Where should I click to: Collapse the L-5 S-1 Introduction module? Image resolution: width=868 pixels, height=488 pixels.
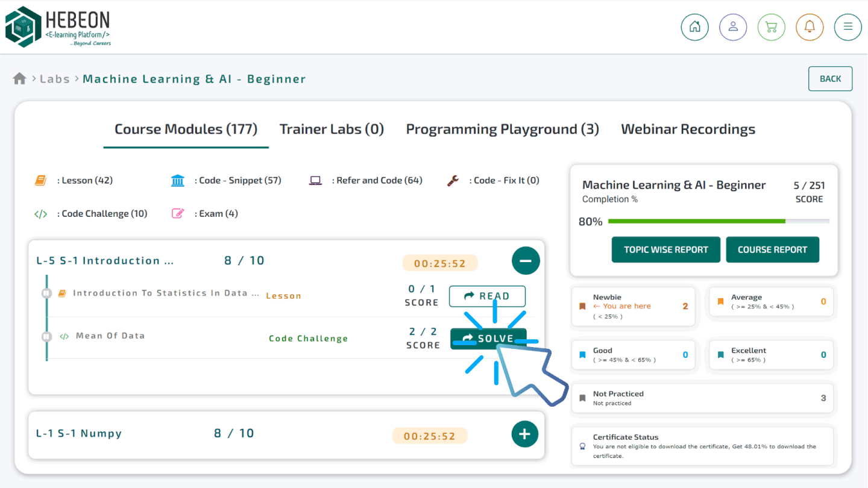(x=525, y=261)
